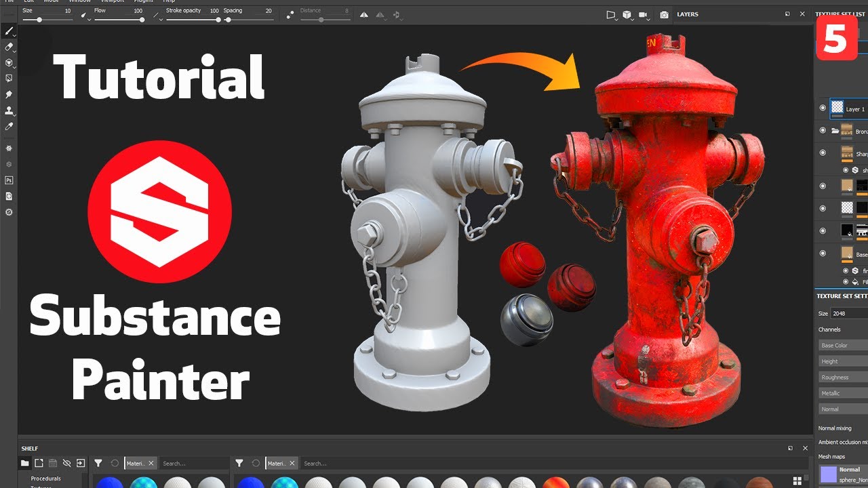Viewport: 868px width, 488px height.
Task: Adjust the Flow slider
Action: coord(119,20)
